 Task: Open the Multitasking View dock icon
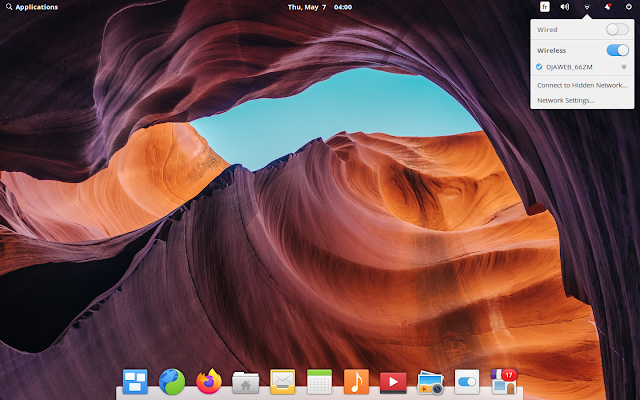(135, 382)
